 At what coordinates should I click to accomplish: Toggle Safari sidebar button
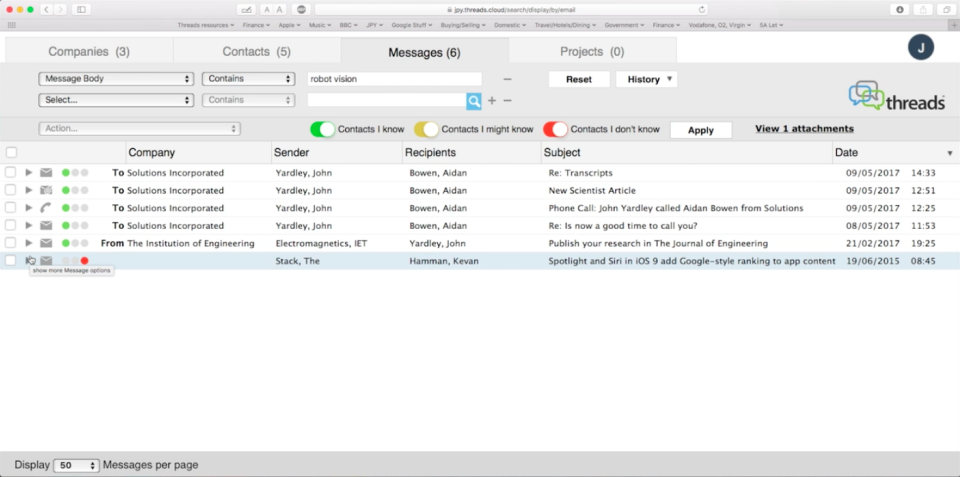[81, 9]
